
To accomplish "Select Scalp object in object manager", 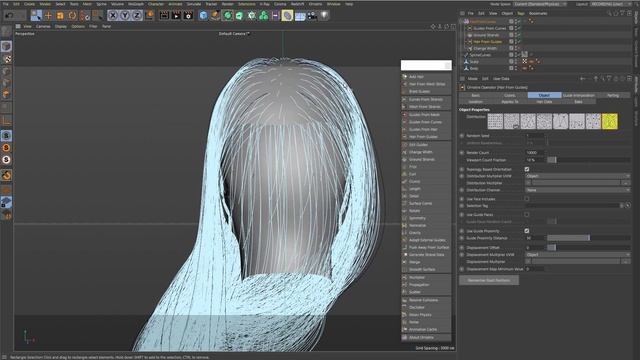I will tap(474, 62).
